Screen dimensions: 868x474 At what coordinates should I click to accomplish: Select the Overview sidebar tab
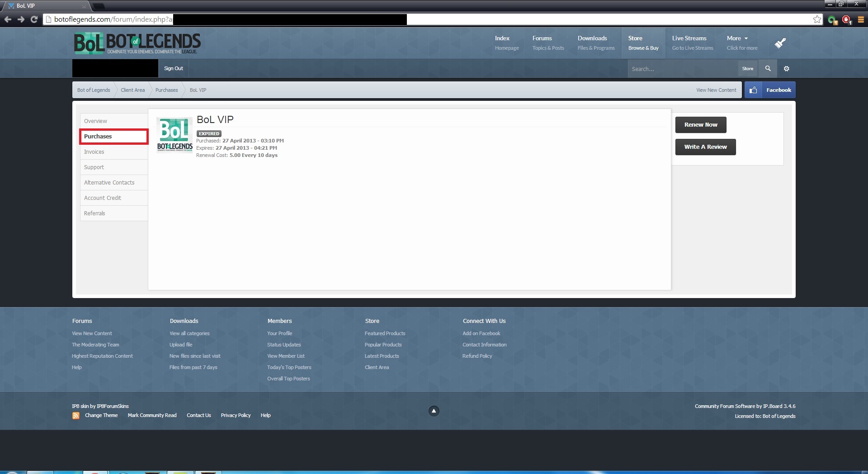click(x=114, y=121)
